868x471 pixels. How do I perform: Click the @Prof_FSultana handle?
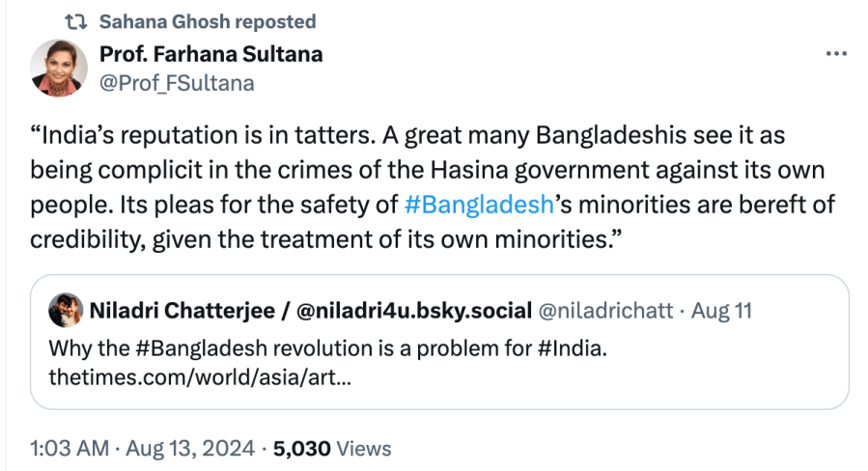click(177, 83)
